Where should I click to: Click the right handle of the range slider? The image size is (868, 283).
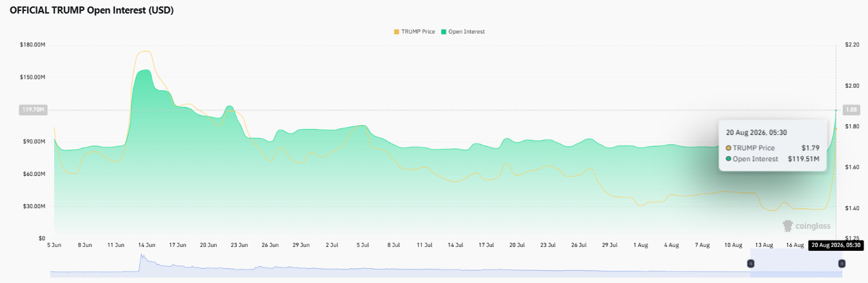[x=842, y=264]
